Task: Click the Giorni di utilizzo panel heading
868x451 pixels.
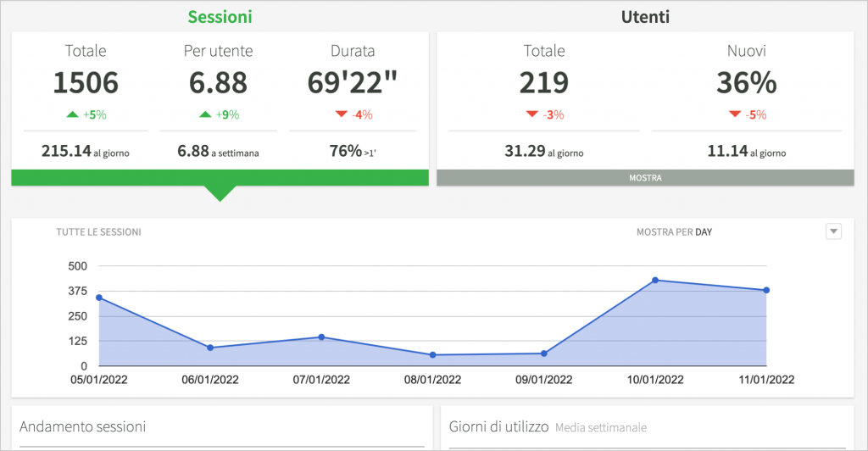Action: pos(498,426)
